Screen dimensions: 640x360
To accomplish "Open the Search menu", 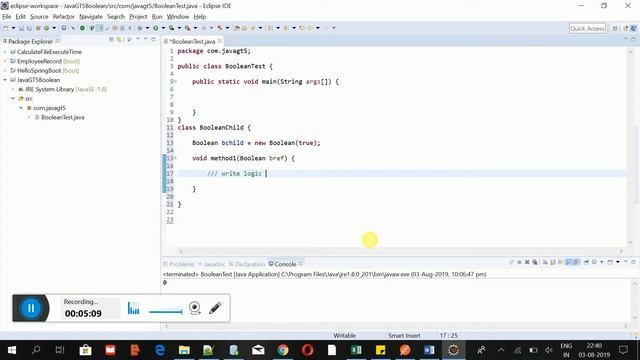I will (x=116, y=17).
